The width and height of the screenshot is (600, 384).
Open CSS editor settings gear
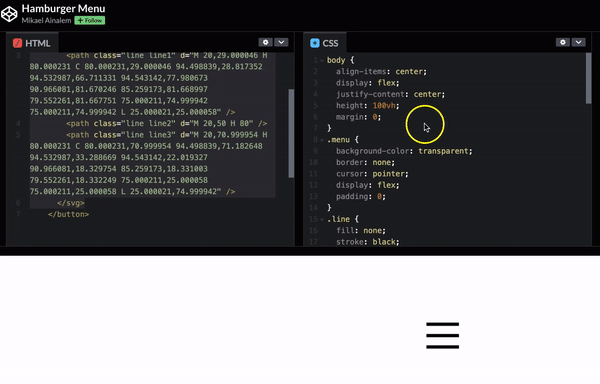(562, 42)
